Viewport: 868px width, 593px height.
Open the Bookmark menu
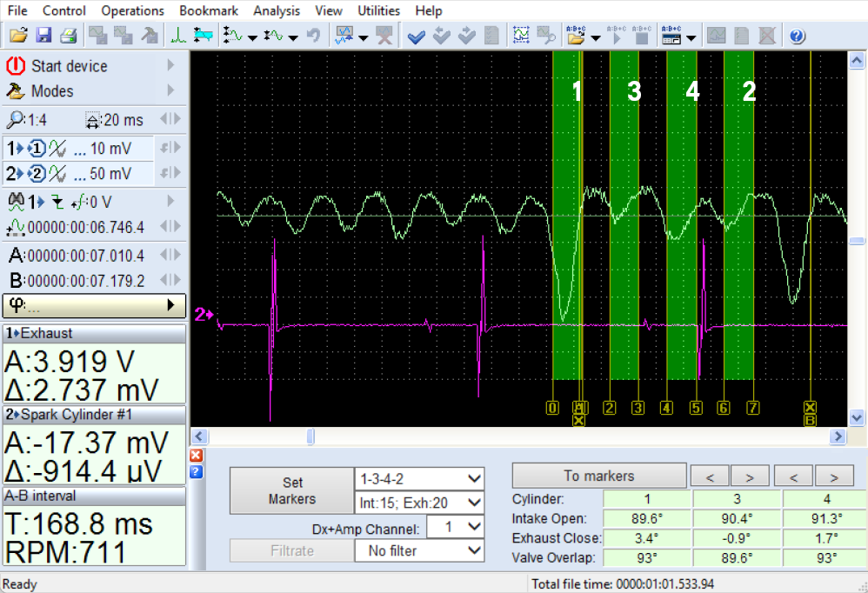[x=209, y=10]
